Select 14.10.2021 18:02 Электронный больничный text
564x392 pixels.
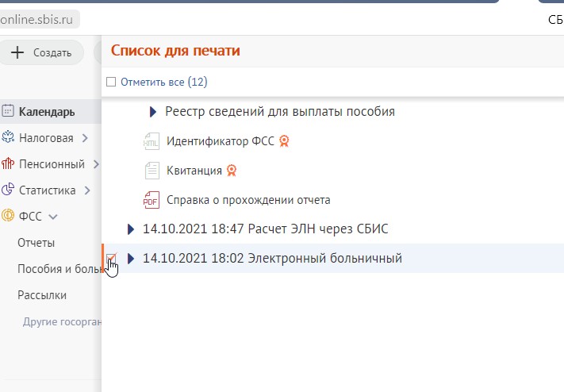(272, 259)
